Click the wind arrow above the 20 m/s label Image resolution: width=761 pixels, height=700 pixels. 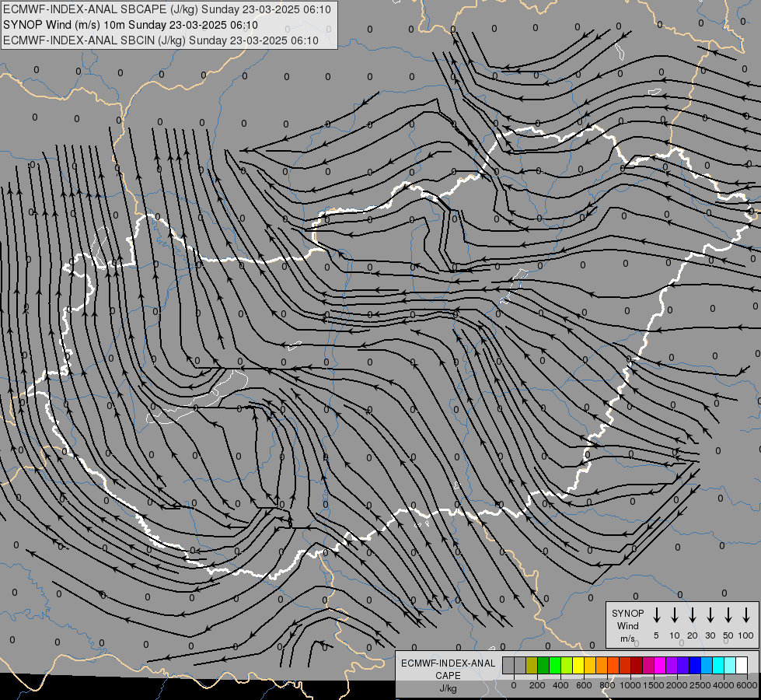pyautogui.click(x=693, y=615)
